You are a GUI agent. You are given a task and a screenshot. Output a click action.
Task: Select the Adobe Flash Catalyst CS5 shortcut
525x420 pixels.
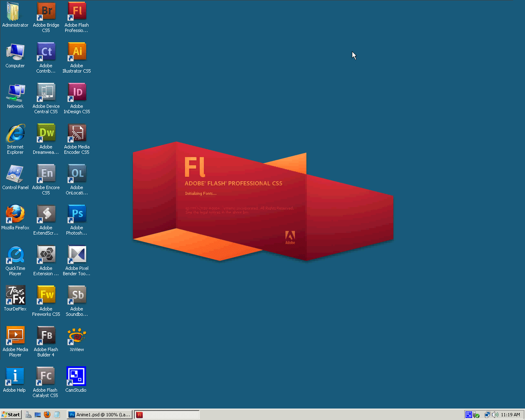point(46,383)
